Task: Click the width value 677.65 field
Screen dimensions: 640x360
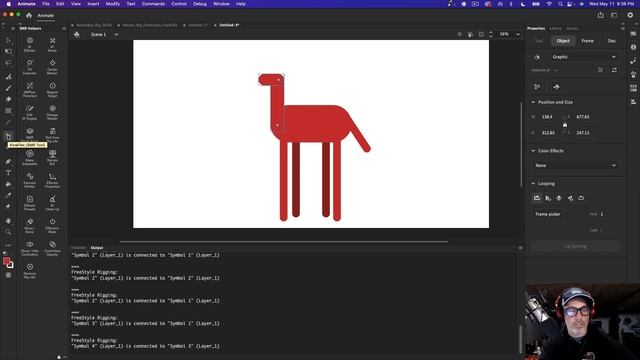Action: [583, 117]
